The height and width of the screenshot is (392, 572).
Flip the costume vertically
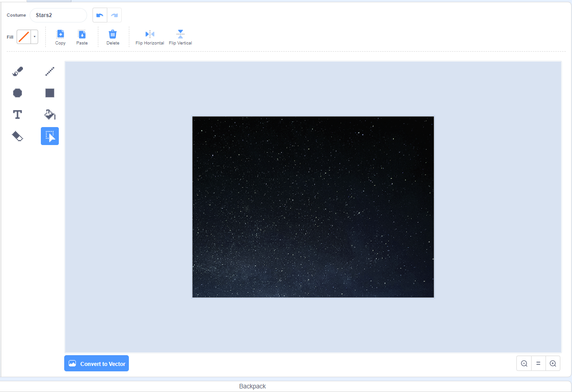[180, 36]
